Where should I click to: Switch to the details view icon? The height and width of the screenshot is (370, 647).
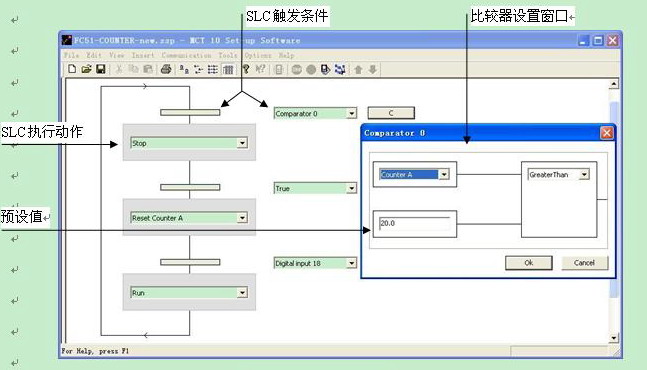tap(228, 69)
